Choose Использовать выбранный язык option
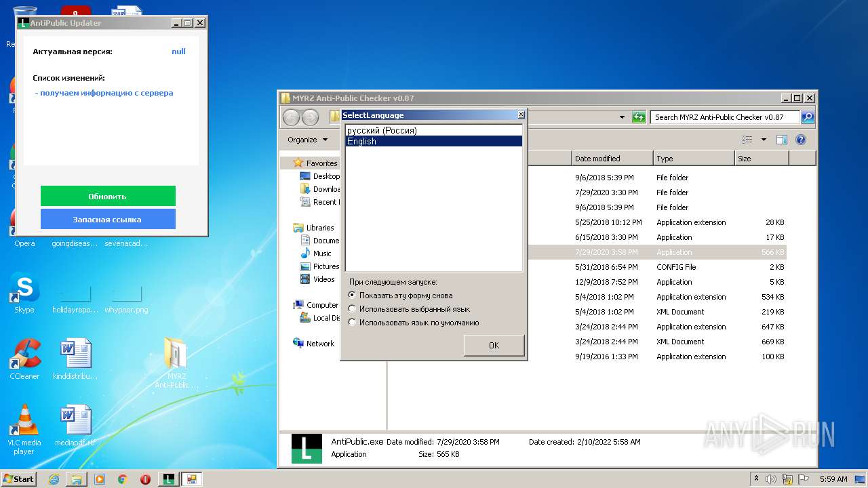 pos(409,309)
